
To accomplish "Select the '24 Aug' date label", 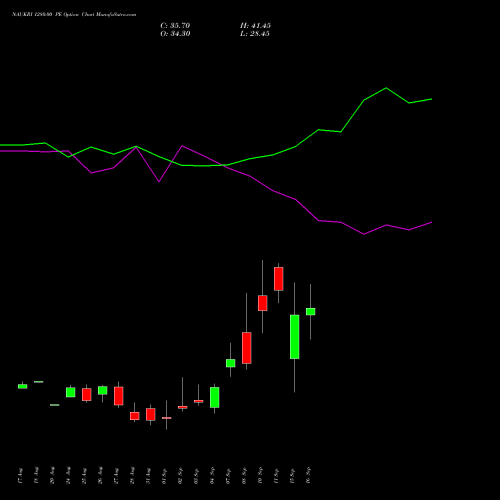I will pyautogui.click(x=68, y=476).
